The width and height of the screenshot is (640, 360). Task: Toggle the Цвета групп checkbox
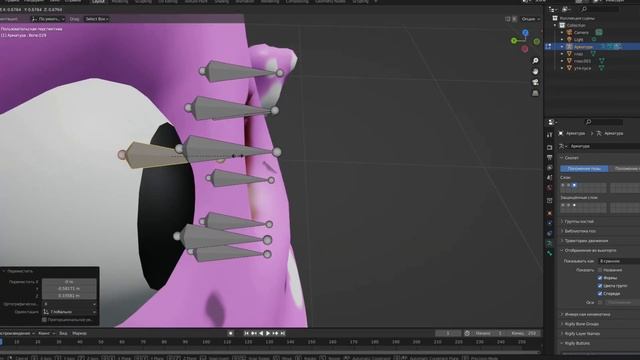pos(600,286)
